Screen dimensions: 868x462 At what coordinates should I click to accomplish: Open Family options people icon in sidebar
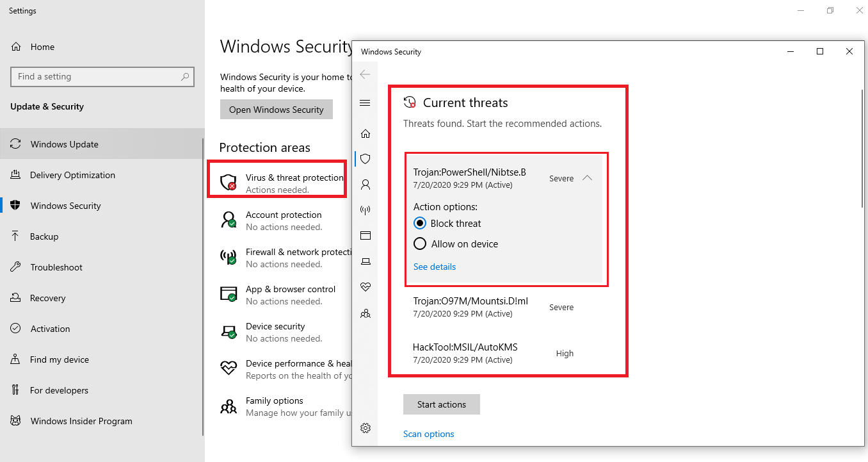click(x=366, y=313)
